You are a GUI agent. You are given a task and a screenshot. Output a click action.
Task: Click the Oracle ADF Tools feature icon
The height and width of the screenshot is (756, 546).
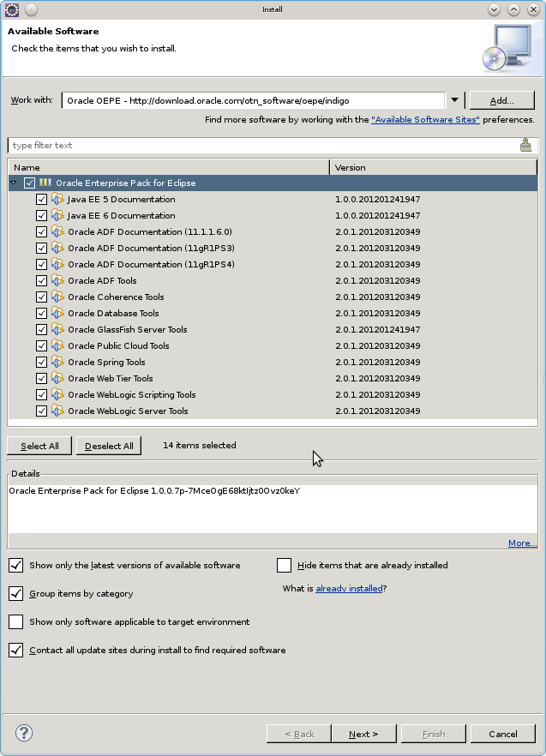(x=57, y=280)
